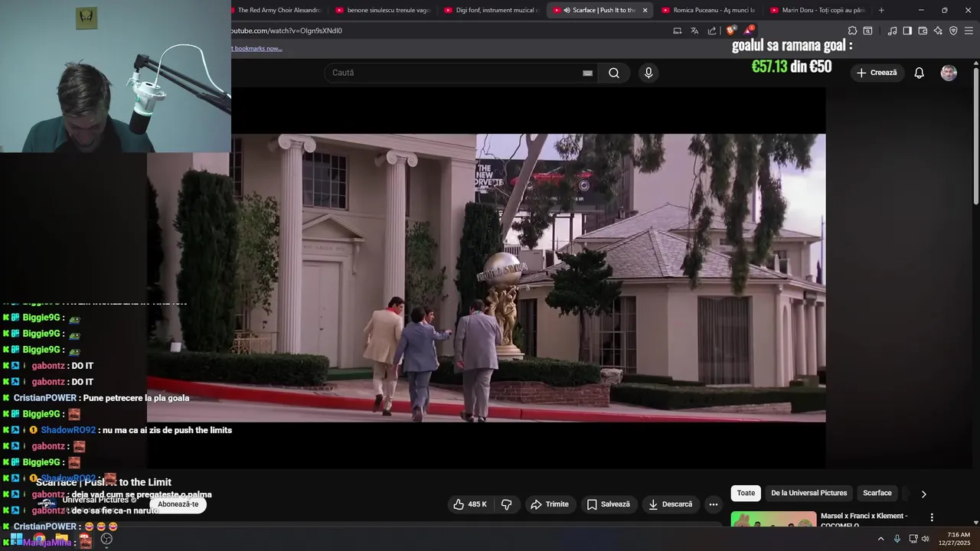The height and width of the screenshot is (551, 980).
Task: Expand more filter chips with right arrow
Action: pyautogui.click(x=923, y=494)
